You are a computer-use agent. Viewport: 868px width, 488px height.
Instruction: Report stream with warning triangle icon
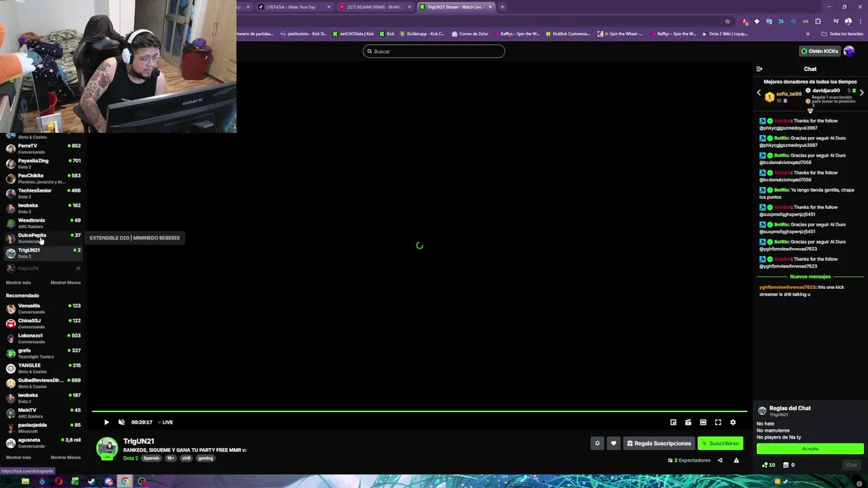(x=736, y=460)
